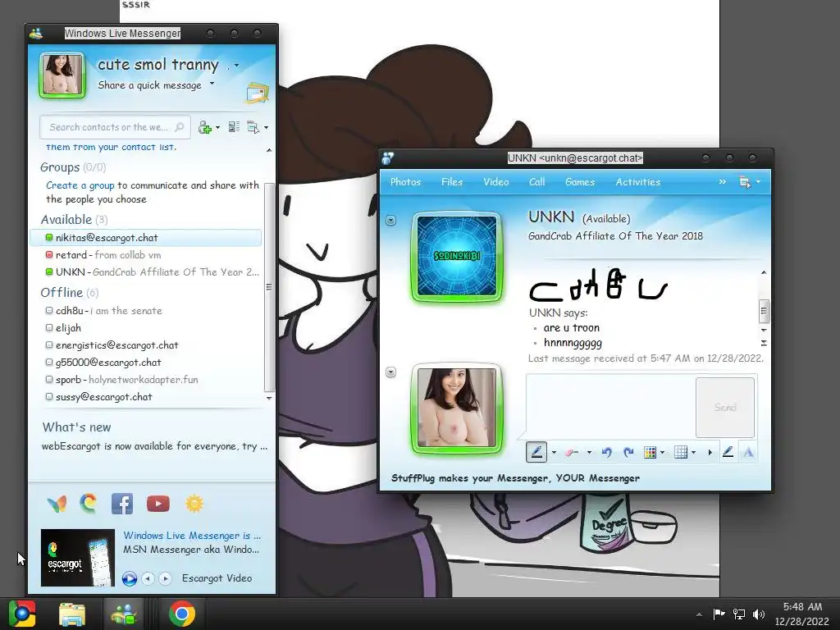Expand the quick message dropdown arrow

click(x=212, y=84)
